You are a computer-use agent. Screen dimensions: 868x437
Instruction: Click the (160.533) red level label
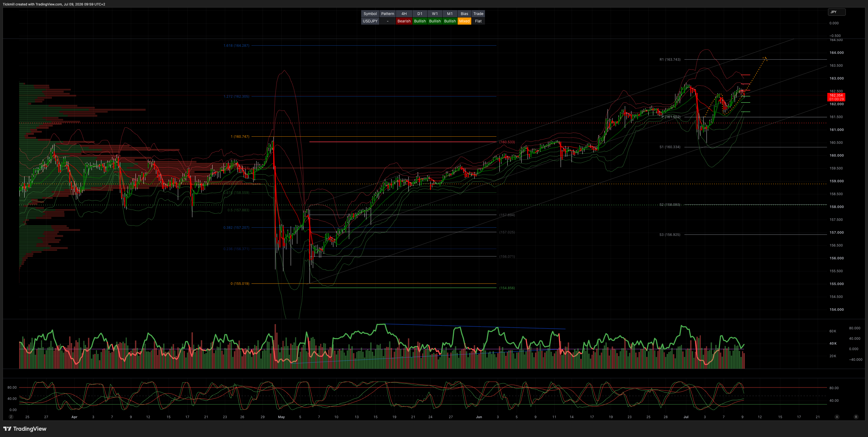coord(507,142)
